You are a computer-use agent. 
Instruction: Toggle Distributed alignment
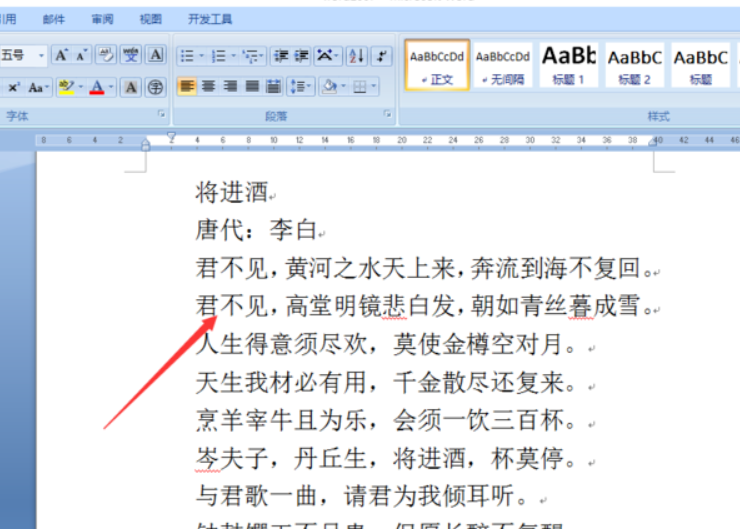[273, 87]
